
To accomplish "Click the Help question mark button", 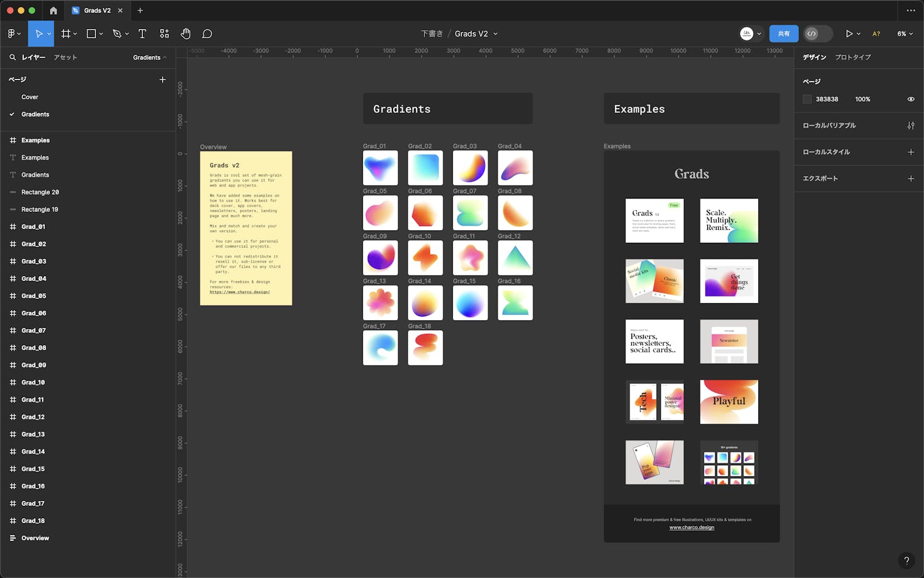I will coord(906,560).
